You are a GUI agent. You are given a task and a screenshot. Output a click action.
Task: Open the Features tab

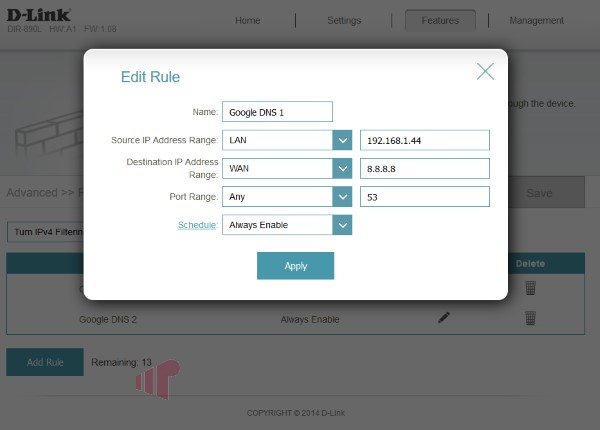pyautogui.click(x=440, y=20)
